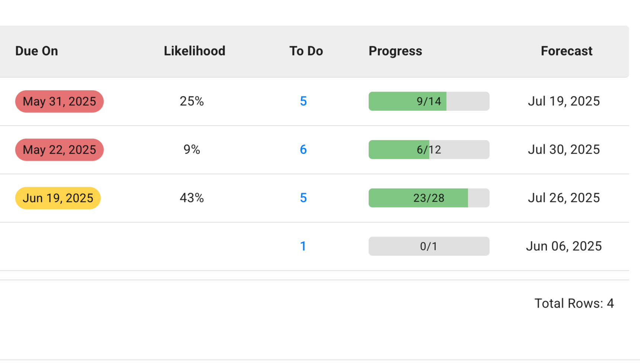The image size is (640, 364).
Task: Sort by the Progress column header
Action: point(395,51)
